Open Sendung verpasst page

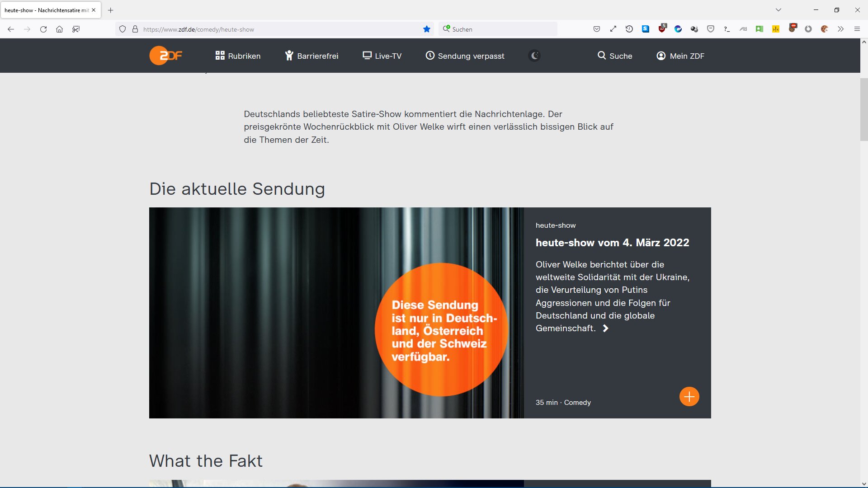click(465, 56)
